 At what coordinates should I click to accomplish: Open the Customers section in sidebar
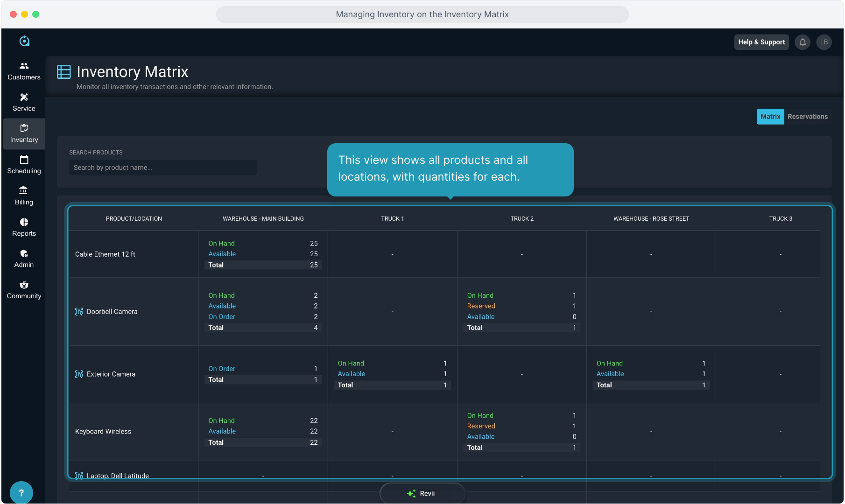click(x=24, y=71)
